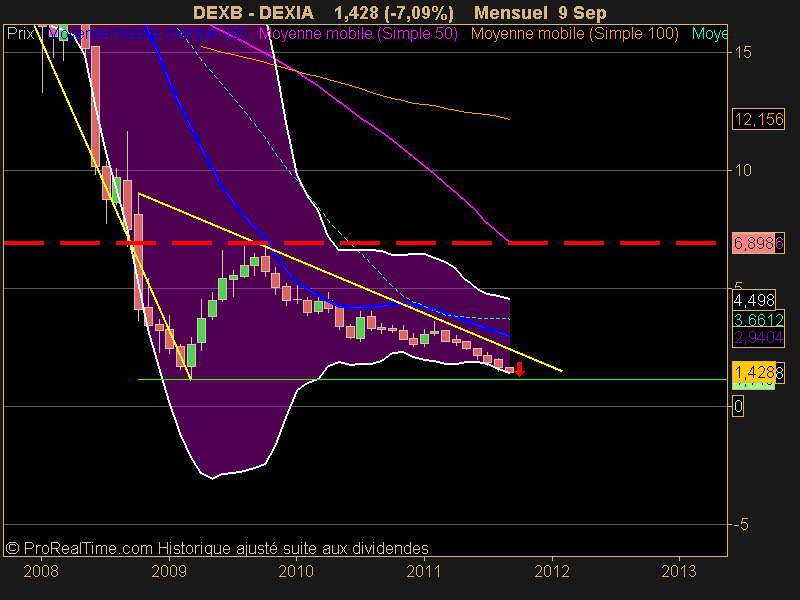Click the 0 axis value label
Image resolution: width=800 pixels, height=600 pixels.
pyautogui.click(x=738, y=406)
